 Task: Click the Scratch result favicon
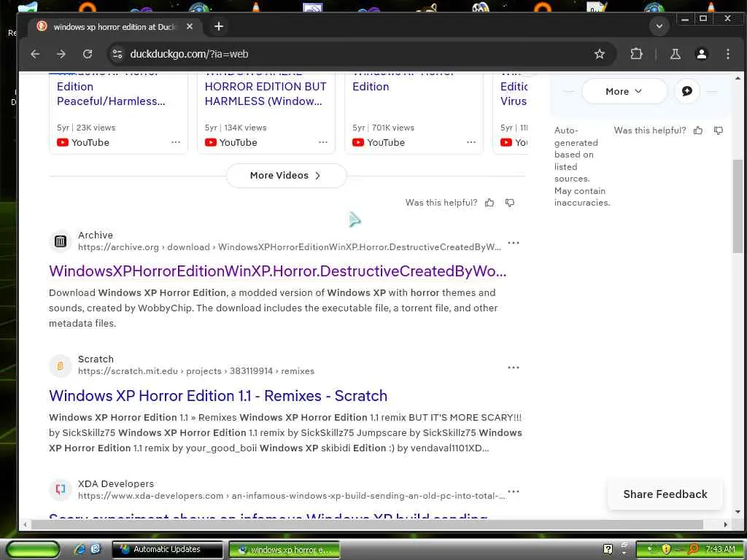(61, 366)
